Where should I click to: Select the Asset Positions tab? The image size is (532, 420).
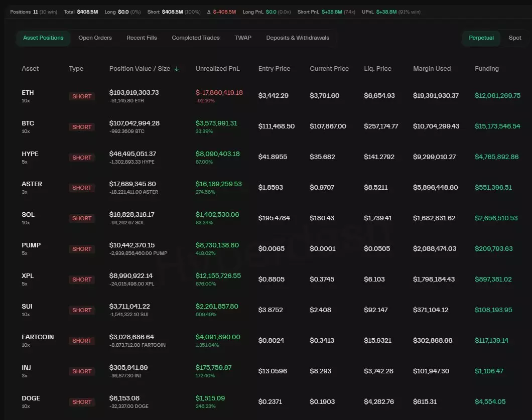click(43, 38)
